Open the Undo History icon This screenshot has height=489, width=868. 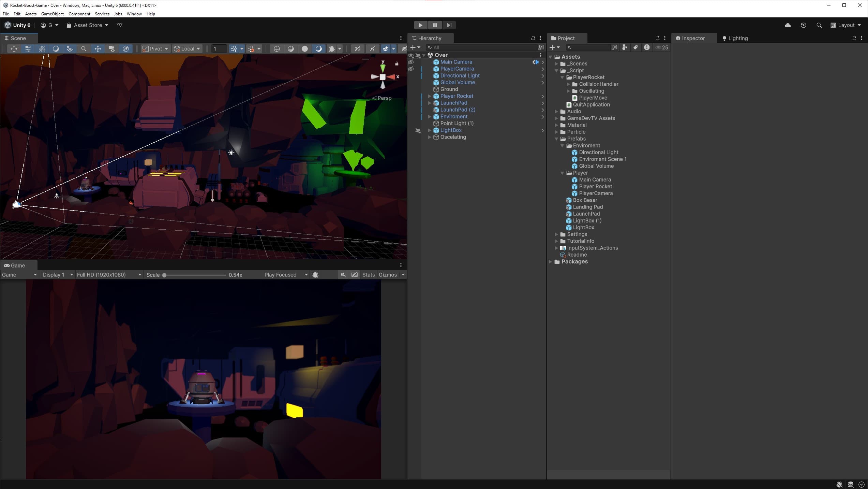(804, 25)
